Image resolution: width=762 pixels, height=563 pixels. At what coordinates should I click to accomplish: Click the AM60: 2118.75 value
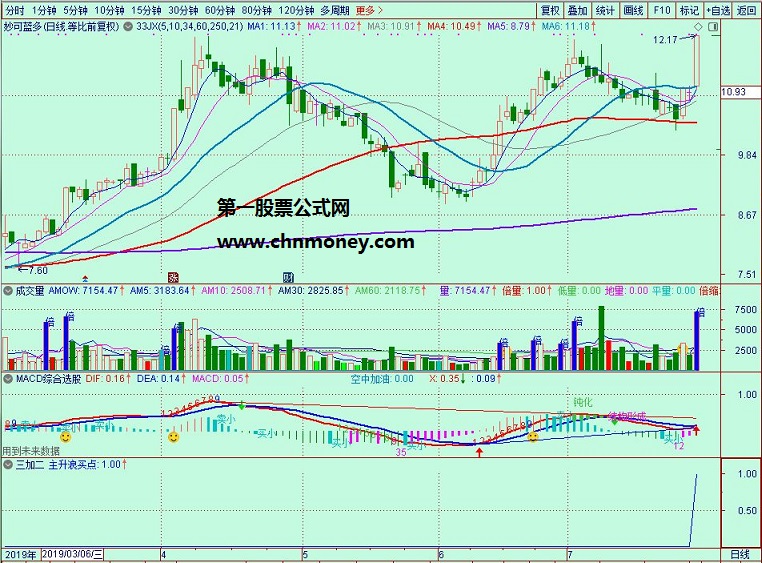click(x=390, y=290)
